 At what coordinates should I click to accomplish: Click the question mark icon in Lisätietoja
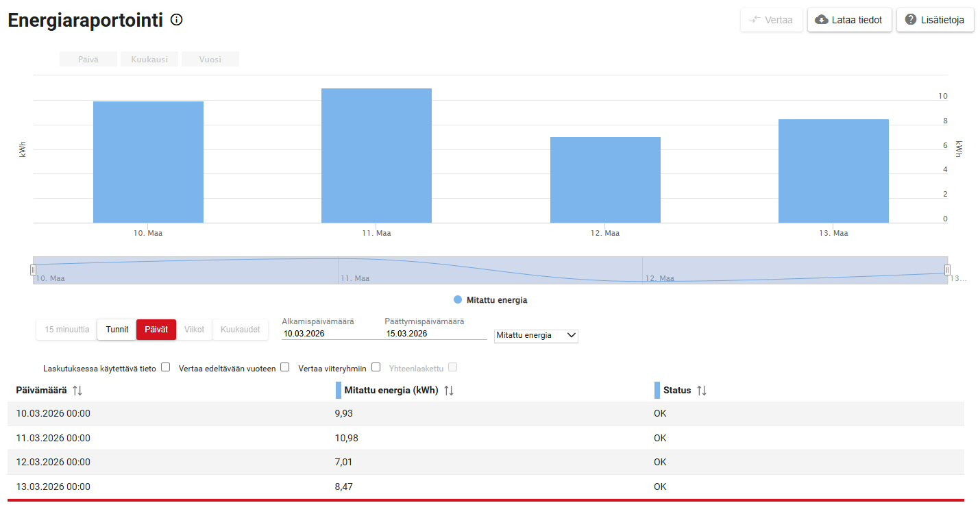tap(911, 20)
